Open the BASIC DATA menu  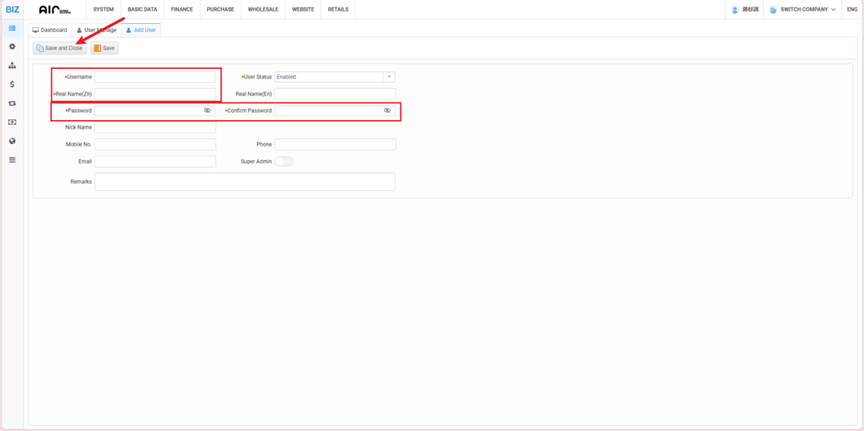click(142, 9)
